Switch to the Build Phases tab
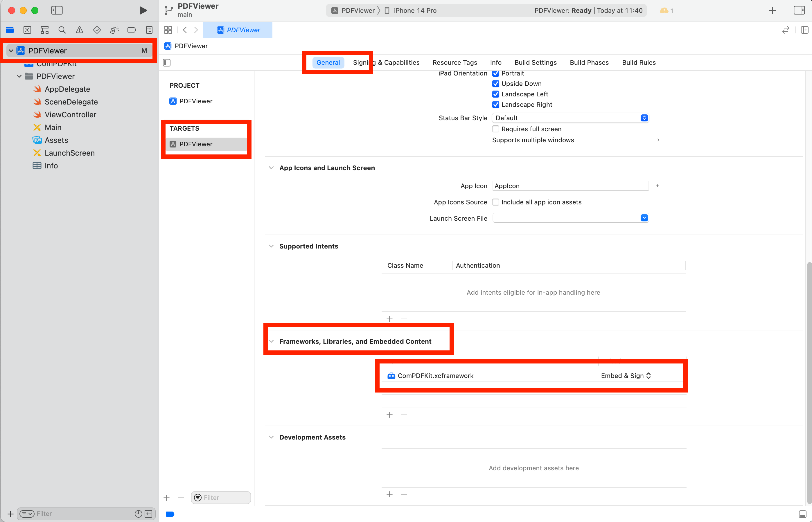812x522 pixels. [x=589, y=62]
